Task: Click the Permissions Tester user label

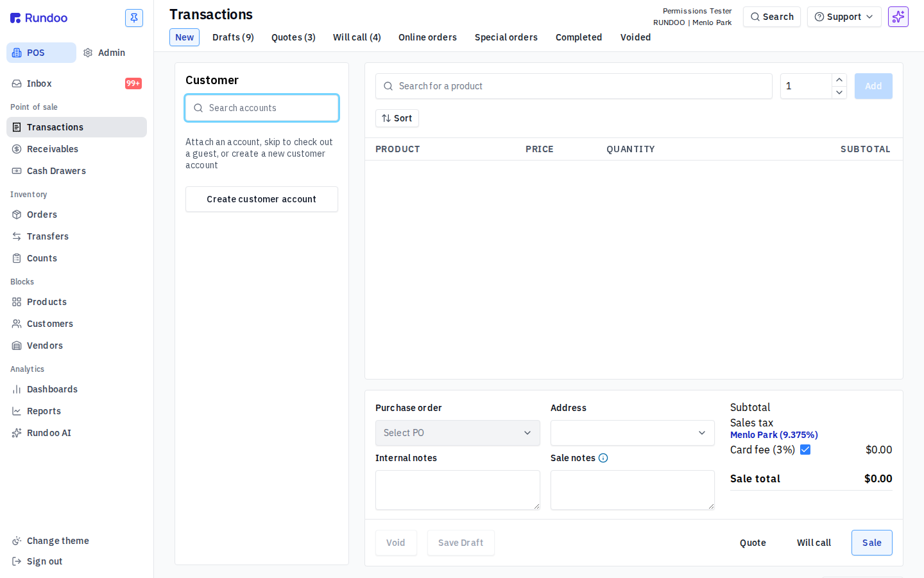Action: (697, 11)
